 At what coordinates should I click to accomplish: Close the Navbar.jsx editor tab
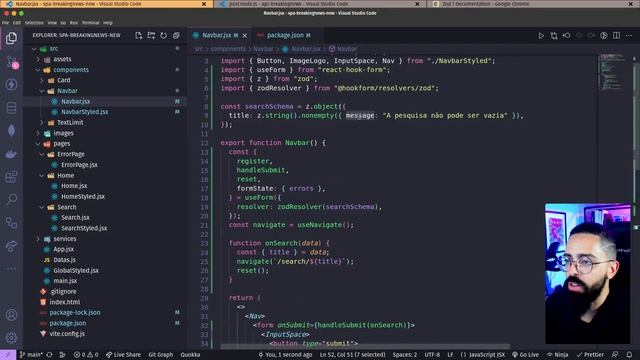pyautogui.click(x=245, y=36)
